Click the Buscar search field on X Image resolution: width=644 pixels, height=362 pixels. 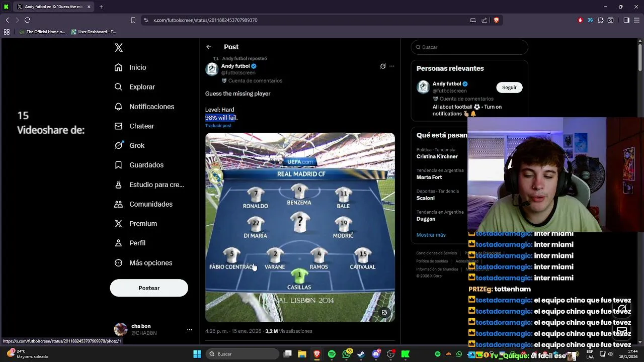469,47
